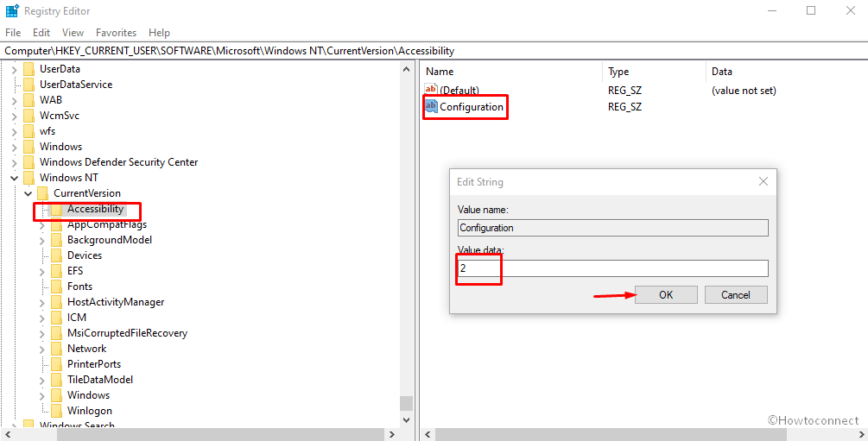868x441 pixels.
Task: Collapse the CurrentVersion tree node
Action: (x=29, y=193)
